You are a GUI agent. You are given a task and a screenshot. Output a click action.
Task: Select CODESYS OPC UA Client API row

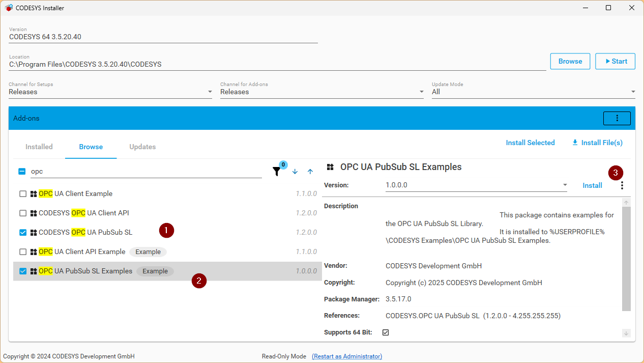click(167, 213)
